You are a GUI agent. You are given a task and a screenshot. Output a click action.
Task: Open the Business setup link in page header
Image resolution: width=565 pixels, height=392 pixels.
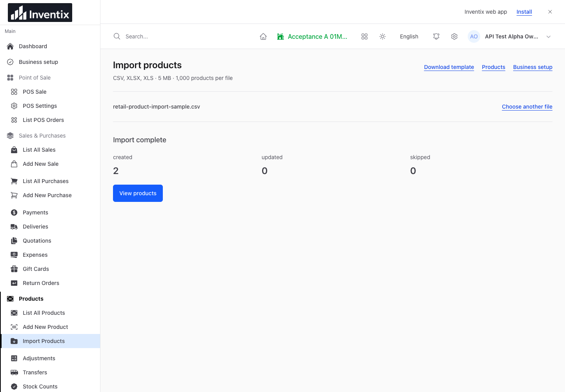click(x=533, y=67)
